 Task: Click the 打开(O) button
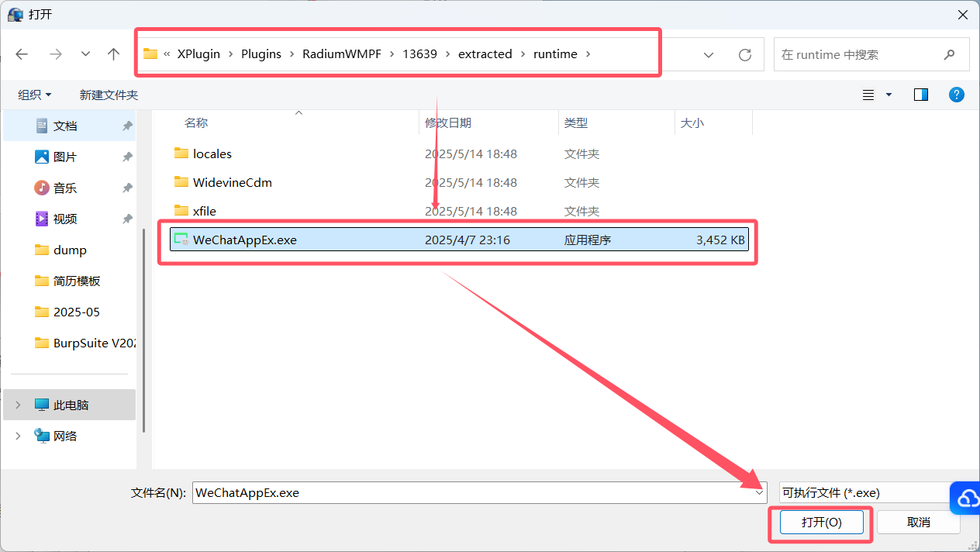point(821,523)
